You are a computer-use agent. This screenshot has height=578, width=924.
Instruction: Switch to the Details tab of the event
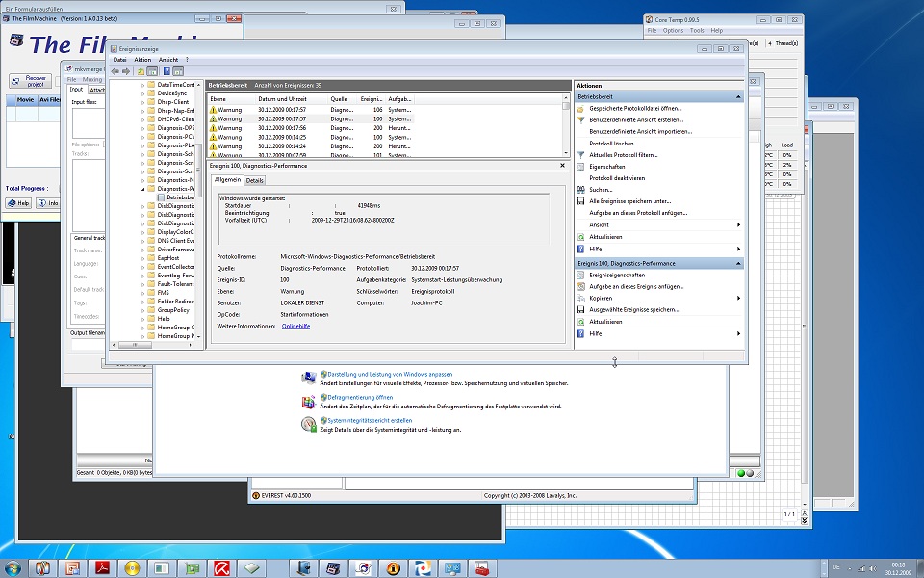pos(254,180)
